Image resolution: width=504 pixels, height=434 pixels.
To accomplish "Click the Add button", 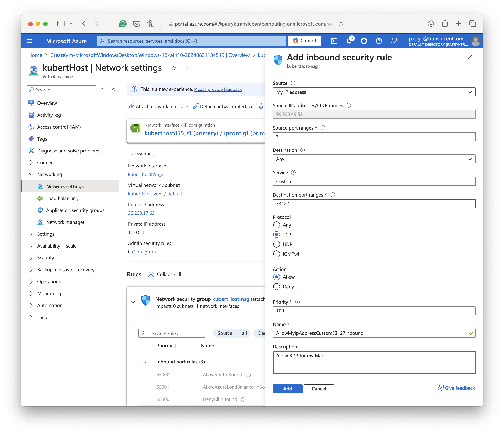I will 288,389.
